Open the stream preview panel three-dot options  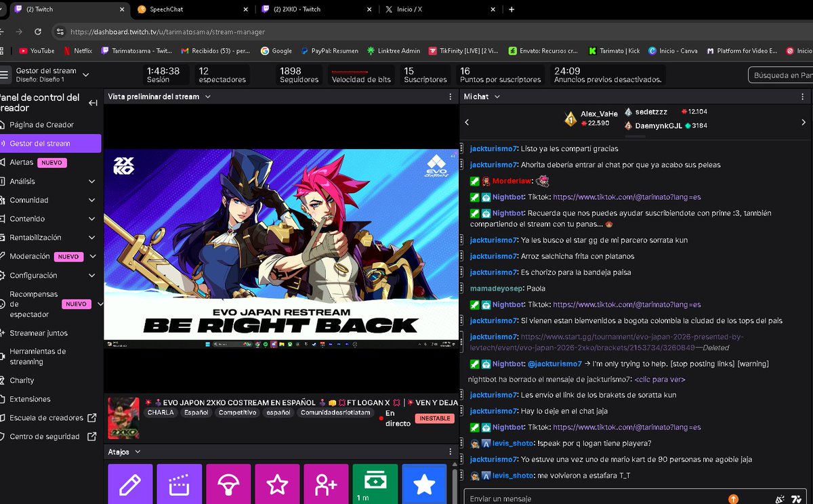coord(451,97)
